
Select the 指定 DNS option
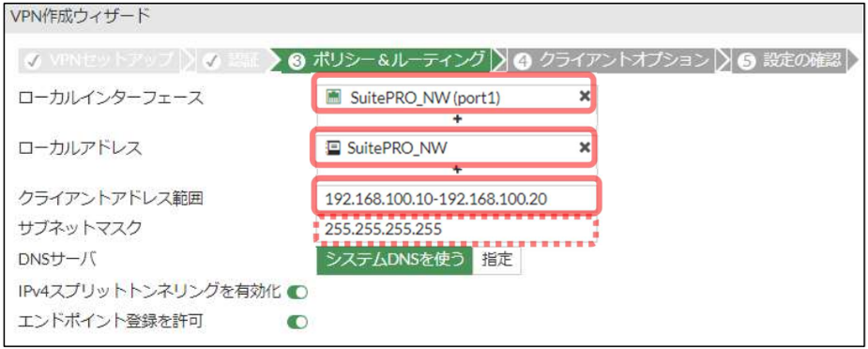point(497,260)
